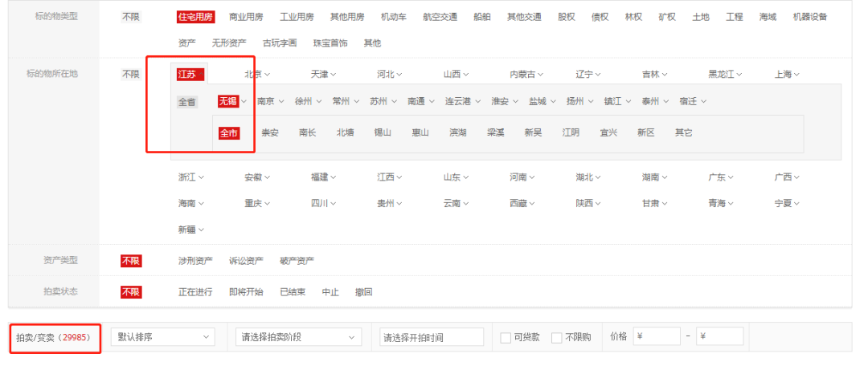The image size is (868, 366).
Task: Choose the 宜兴 district option
Action: (608, 133)
